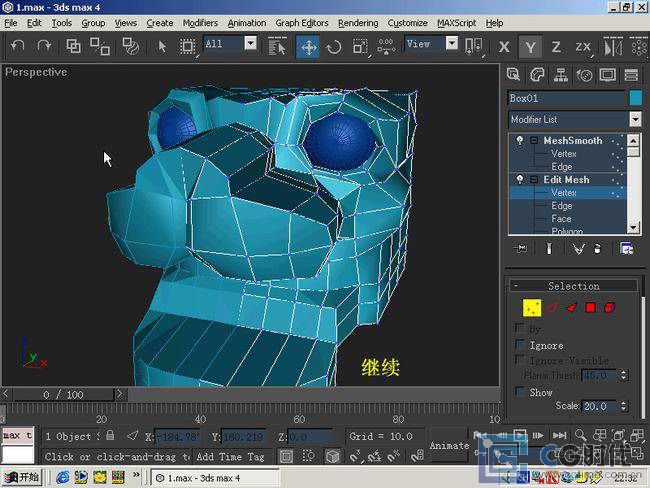Open Select by Name tool
The height and width of the screenshot is (488, 650).
click(277, 47)
